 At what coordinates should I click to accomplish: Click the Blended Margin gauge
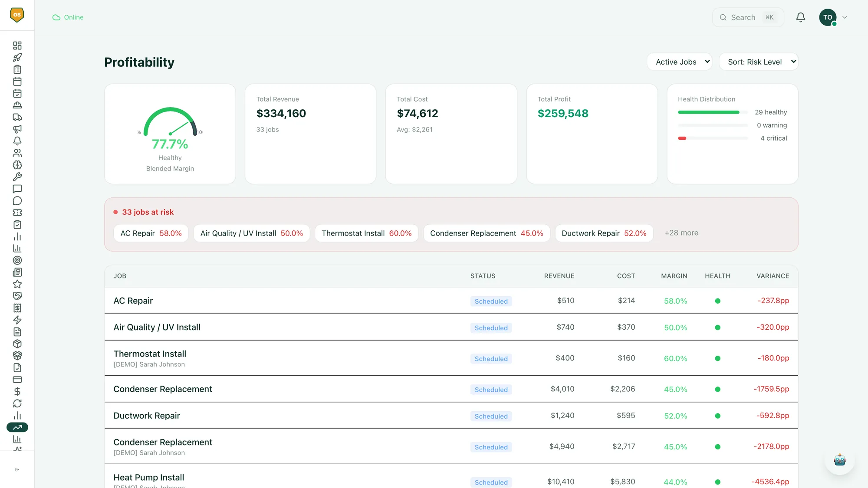click(x=170, y=134)
